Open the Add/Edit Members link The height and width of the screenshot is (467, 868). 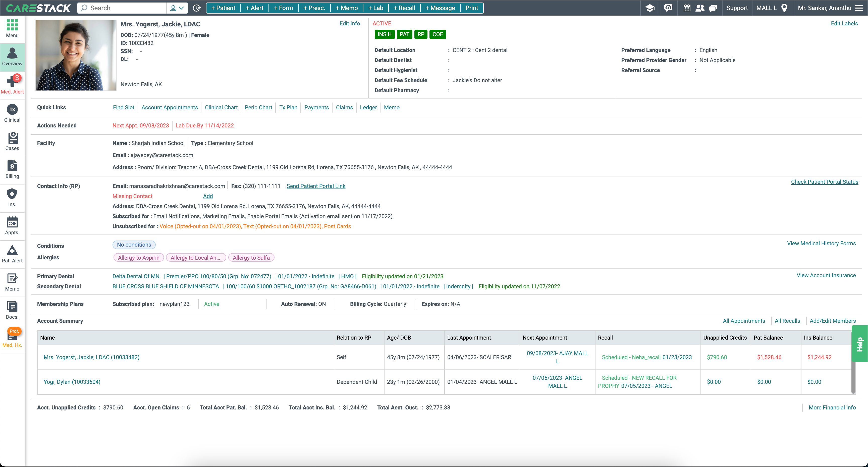[x=833, y=321]
